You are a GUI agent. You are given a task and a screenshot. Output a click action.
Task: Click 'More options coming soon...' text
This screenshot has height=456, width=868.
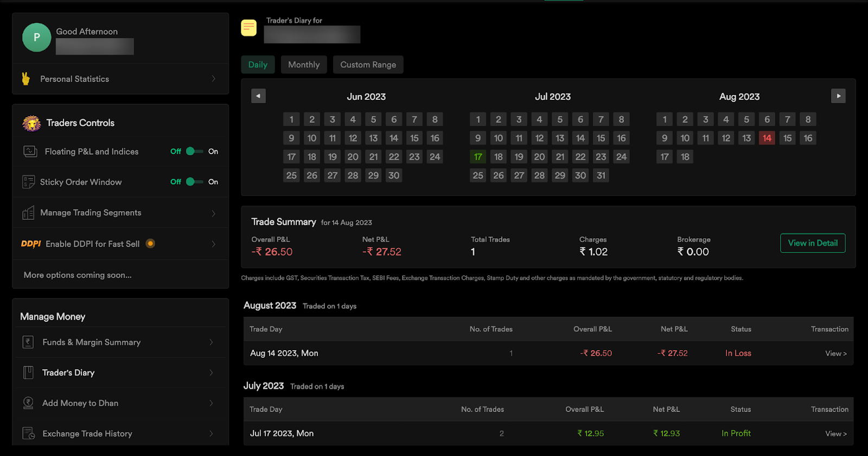click(x=78, y=275)
